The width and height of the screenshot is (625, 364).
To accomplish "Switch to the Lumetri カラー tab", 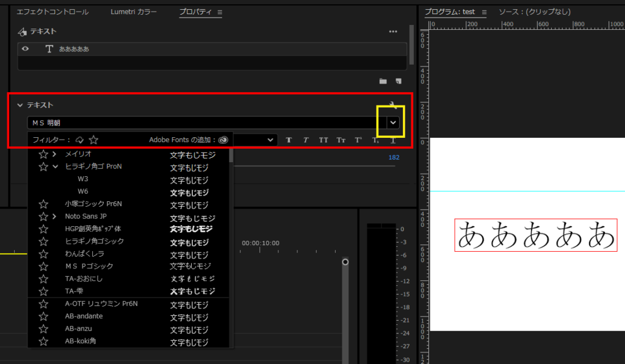I will [134, 12].
